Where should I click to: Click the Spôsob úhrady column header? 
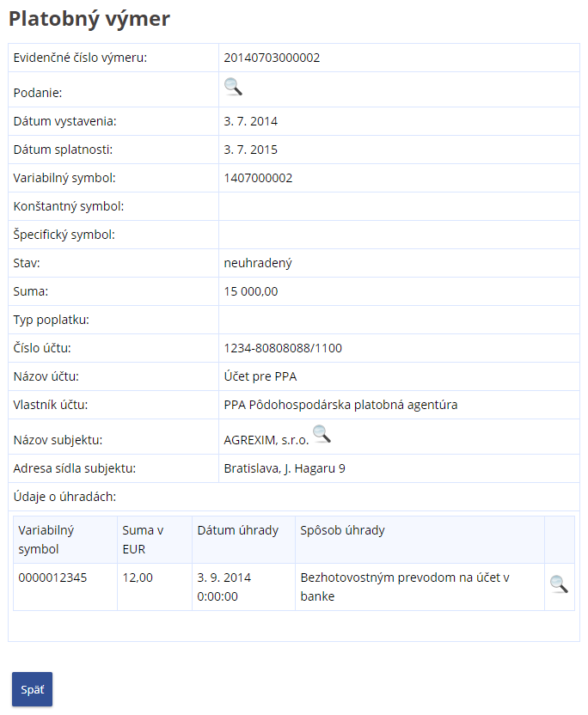[x=343, y=530]
